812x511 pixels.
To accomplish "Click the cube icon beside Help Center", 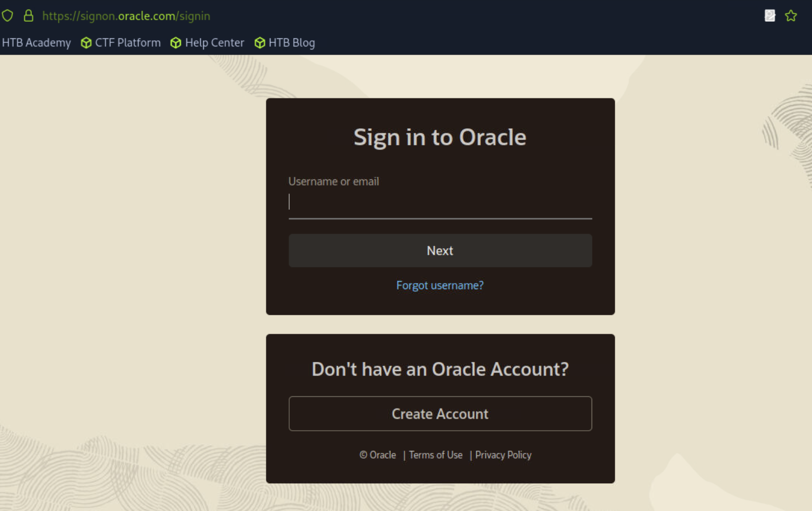I will pos(175,43).
